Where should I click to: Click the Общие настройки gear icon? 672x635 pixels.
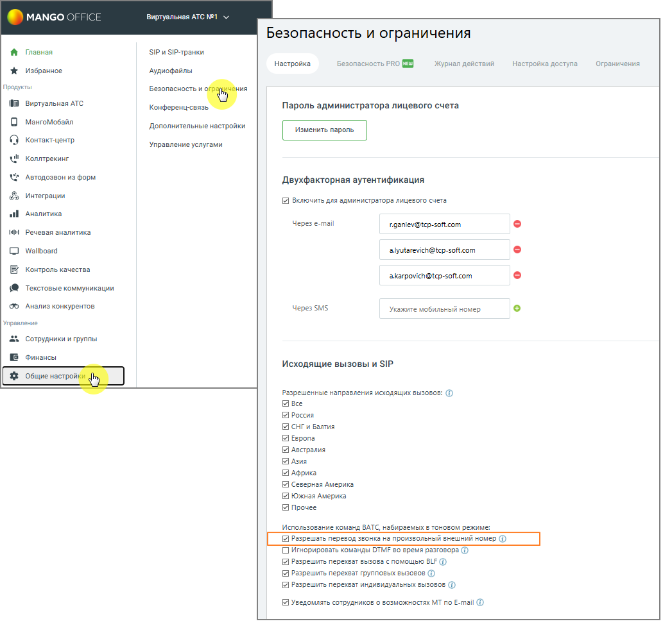click(14, 377)
